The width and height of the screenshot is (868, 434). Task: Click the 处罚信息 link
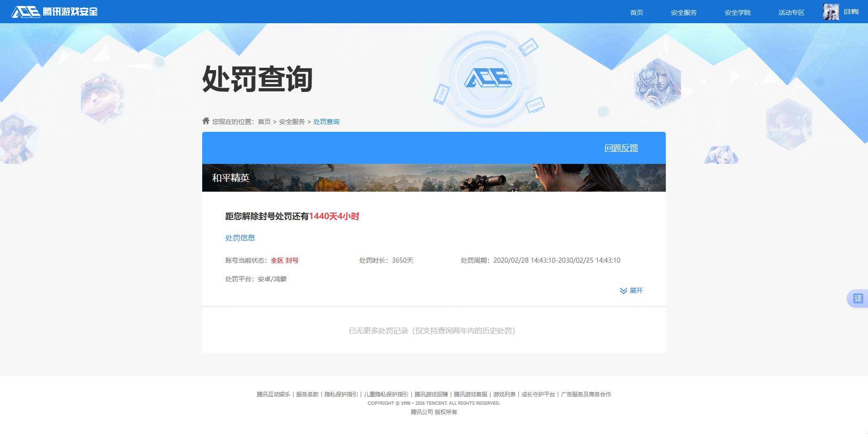click(x=239, y=238)
